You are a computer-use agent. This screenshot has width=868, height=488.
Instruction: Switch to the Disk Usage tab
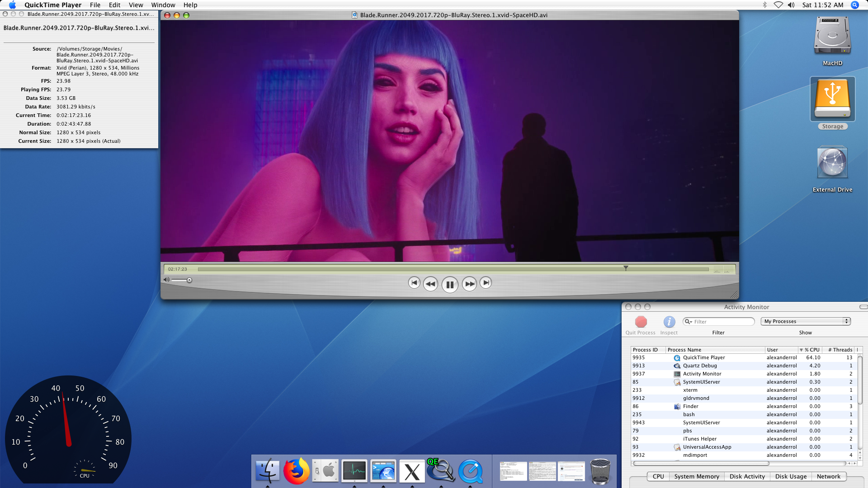791,476
